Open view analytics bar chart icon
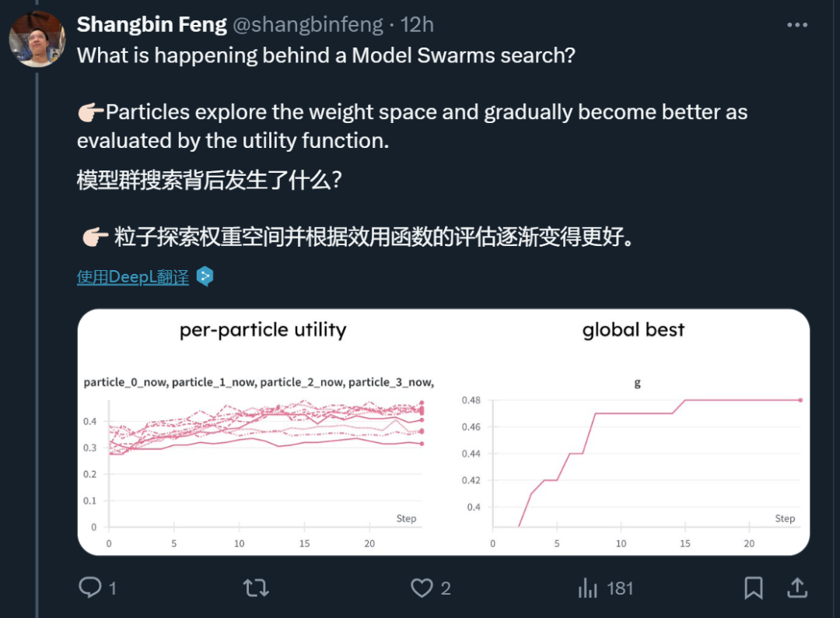The image size is (840, 618). pos(588,588)
